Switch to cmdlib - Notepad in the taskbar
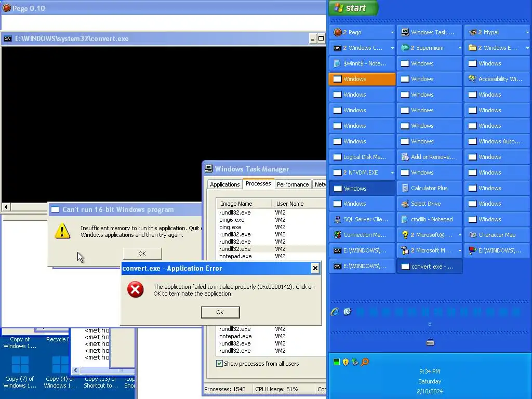 pos(429,220)
